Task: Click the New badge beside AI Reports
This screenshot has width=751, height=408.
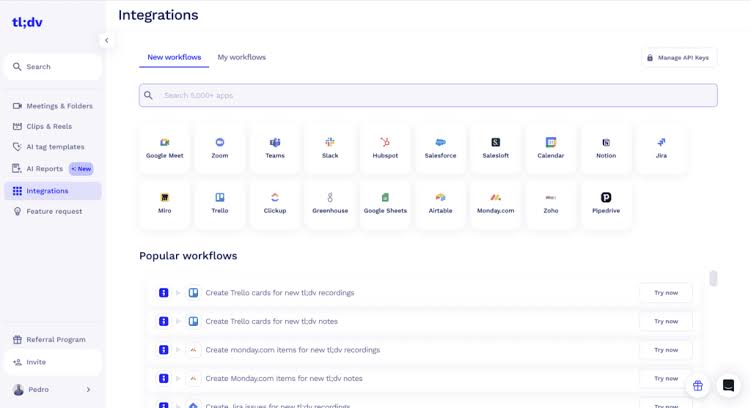Action: (x=81, y=169)
